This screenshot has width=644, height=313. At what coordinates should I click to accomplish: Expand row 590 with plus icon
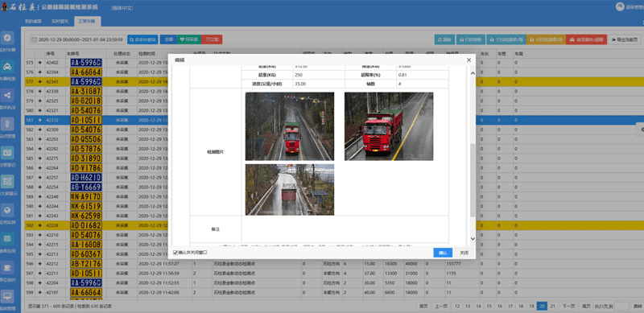pyautogui.click(x=39, y=206)
